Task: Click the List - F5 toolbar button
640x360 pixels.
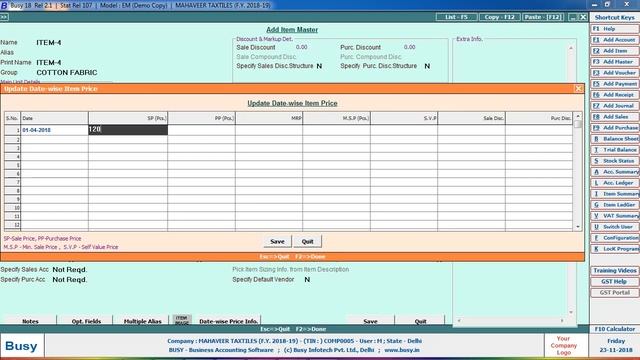Action: point(456,17)
